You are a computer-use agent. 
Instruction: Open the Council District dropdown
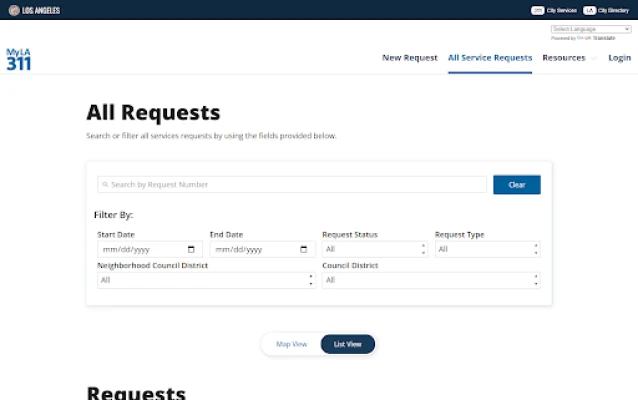[x=431, y=280]
